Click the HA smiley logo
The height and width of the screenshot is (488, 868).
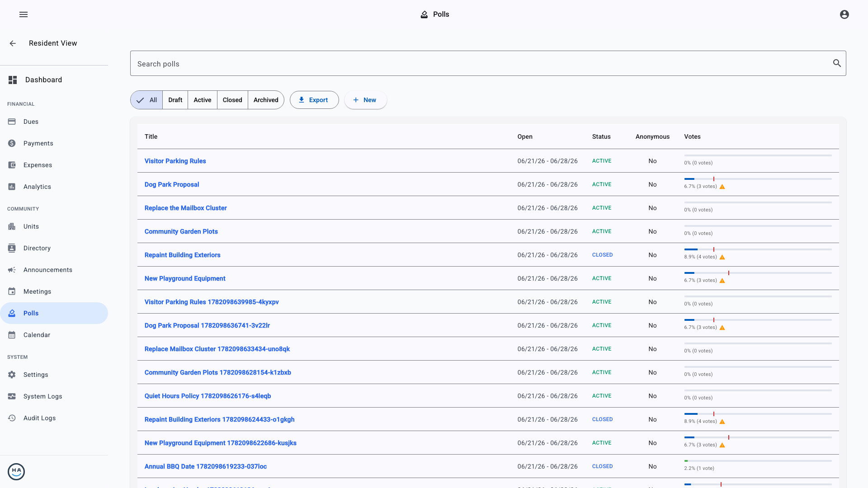[16, 472]
